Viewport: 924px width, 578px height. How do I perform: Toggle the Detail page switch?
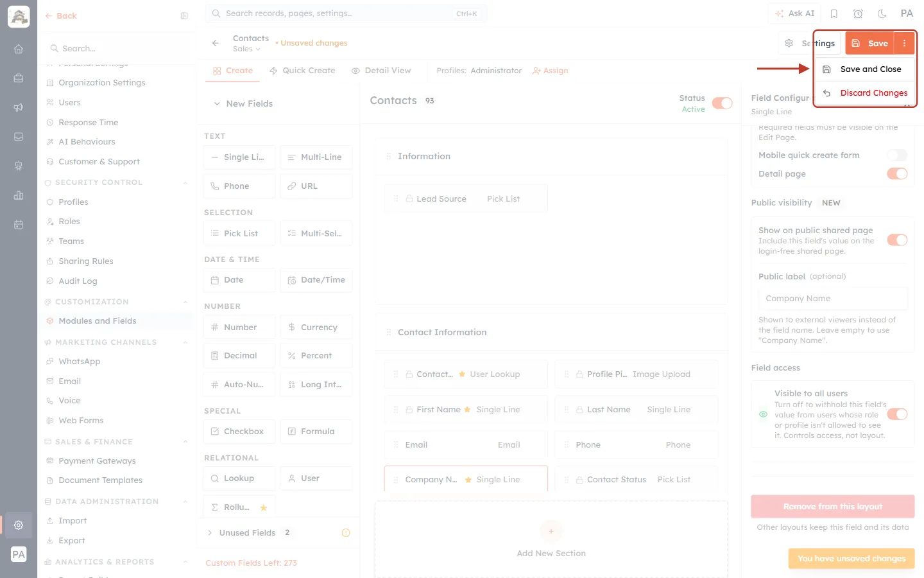pos(897,173)
